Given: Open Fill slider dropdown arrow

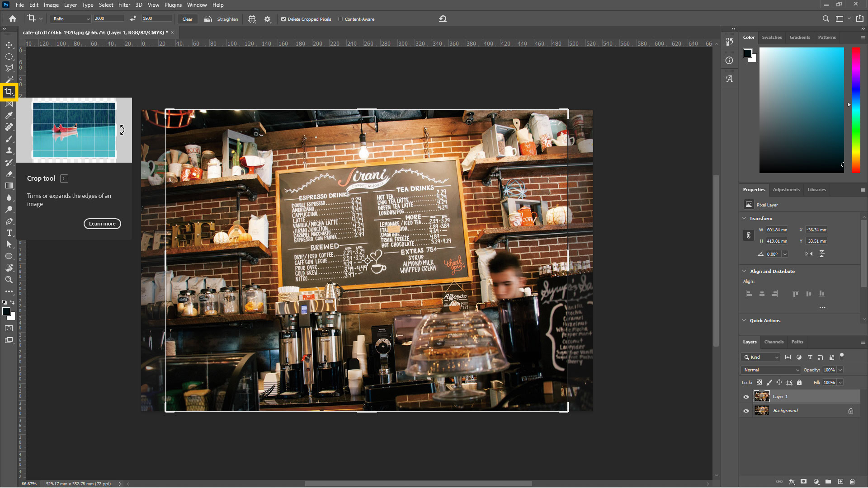Looking at the screenshot, I should (840, 382).
